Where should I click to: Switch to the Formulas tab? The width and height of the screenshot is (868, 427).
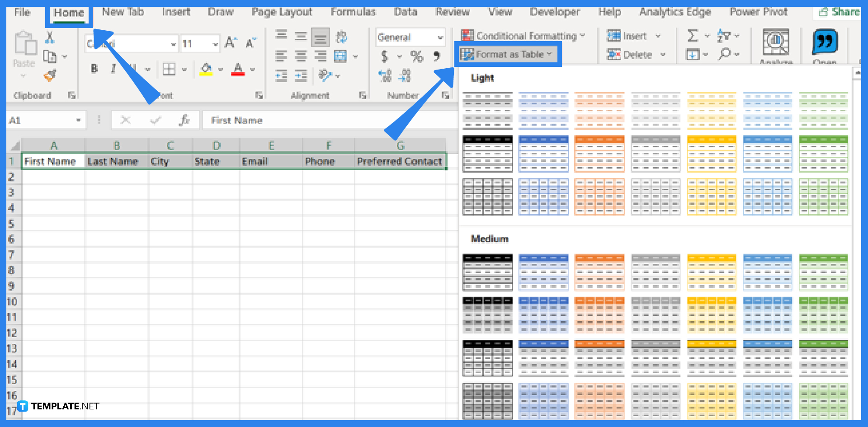point(354,12)
